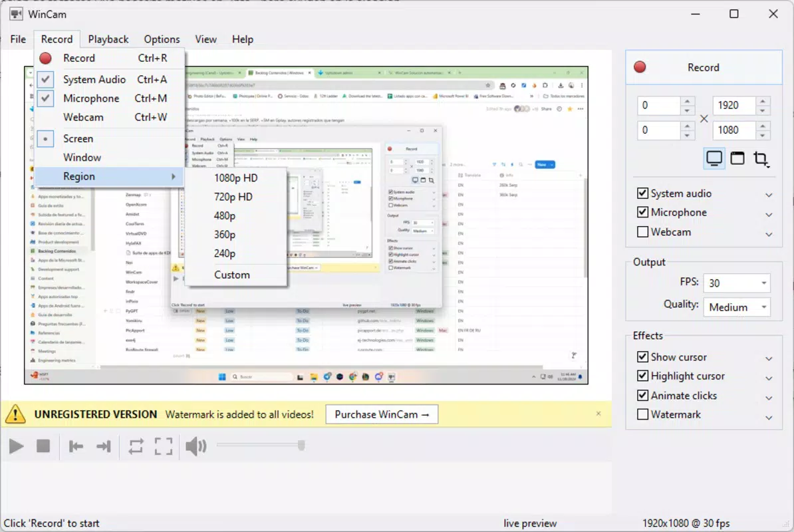
Task: Dismiss the unregistered version banner
Action: pos(598,414)
